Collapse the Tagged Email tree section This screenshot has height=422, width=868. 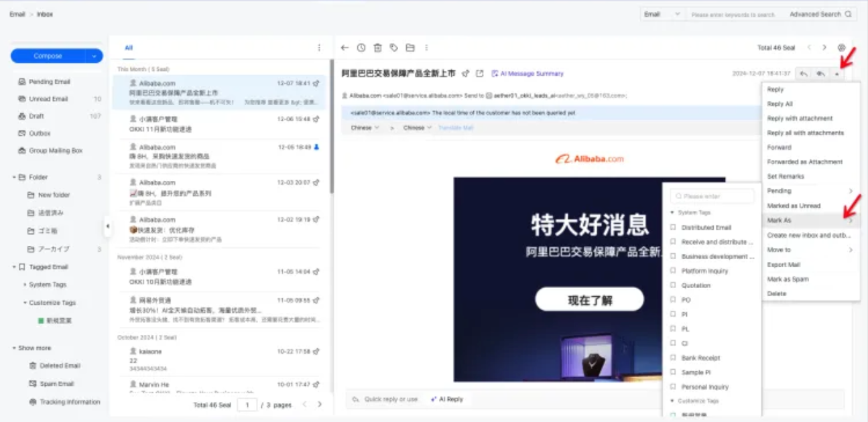pyautogui.click(x=14, y=267)
